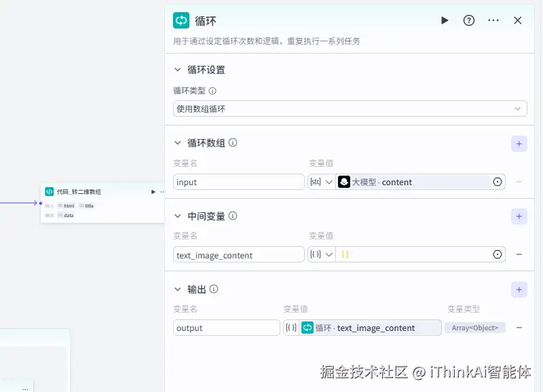The image size is (543, 392).
Task: Click the input connection port of code node
Action: click(x=41, y=203)
